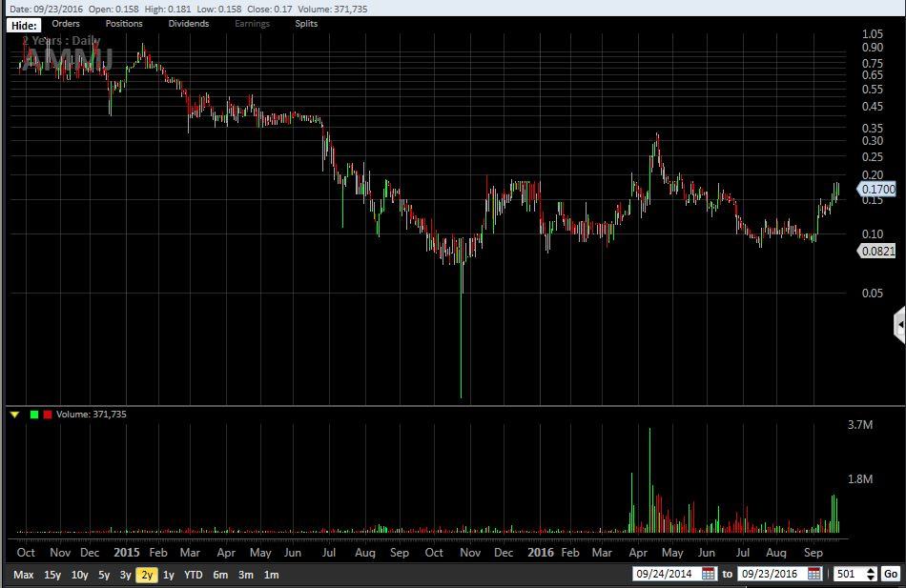The image size is (906, 588).
Task: Click the green volume color square
Action: pos(34,415)
